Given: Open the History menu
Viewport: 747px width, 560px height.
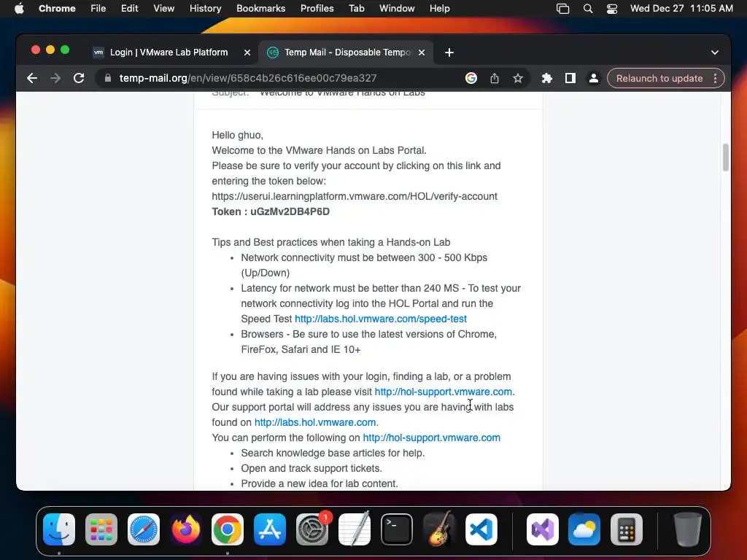Looking at the screenshot, I should click(205, 9).
